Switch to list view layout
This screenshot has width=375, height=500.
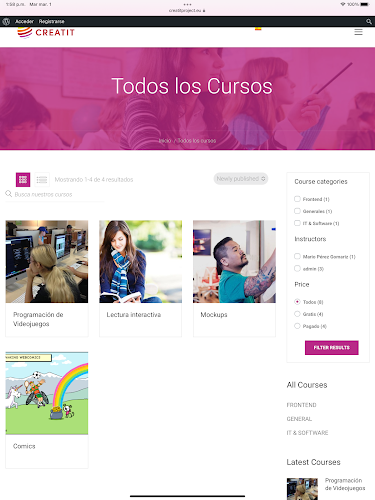tap(42, 180)
